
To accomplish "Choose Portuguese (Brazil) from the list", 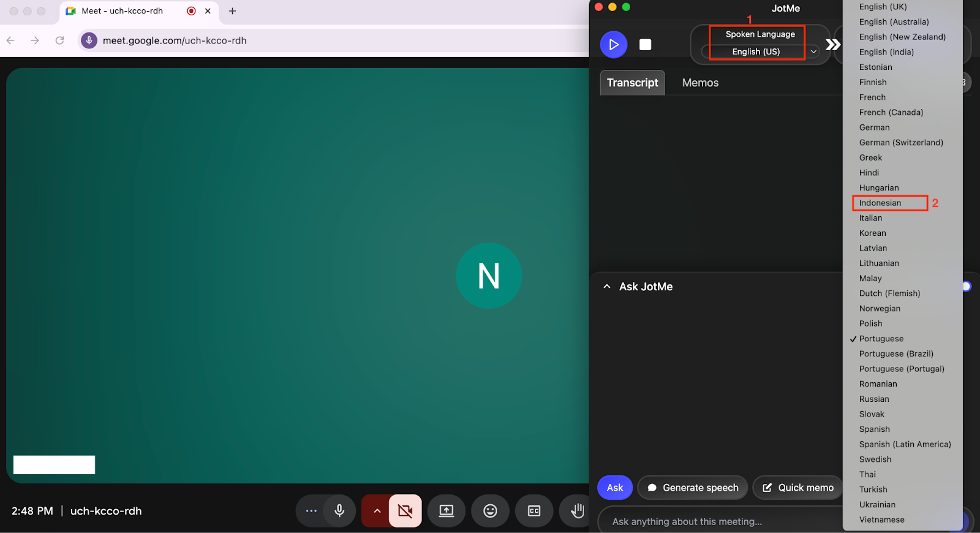I will click(x=896, y=354).
